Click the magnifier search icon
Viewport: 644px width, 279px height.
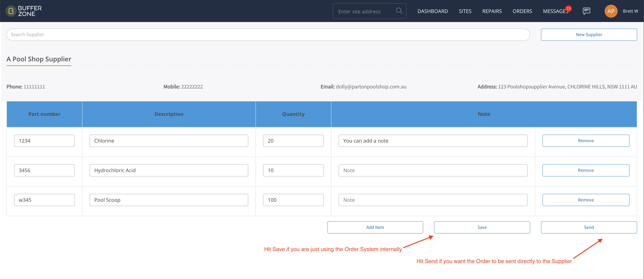click(399, 11)
